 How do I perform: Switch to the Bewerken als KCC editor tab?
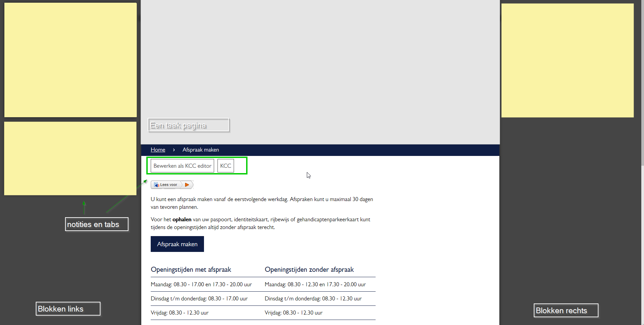(182, 166)
